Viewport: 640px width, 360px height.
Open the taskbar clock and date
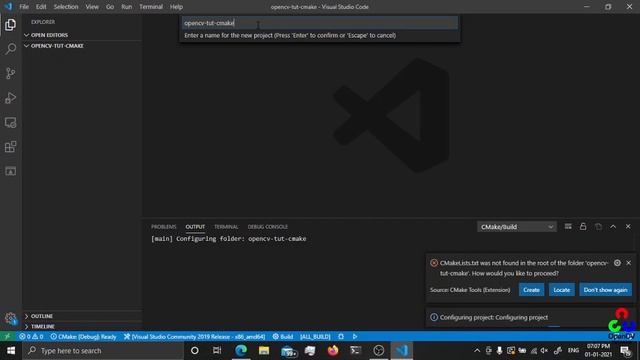[598, 351]
